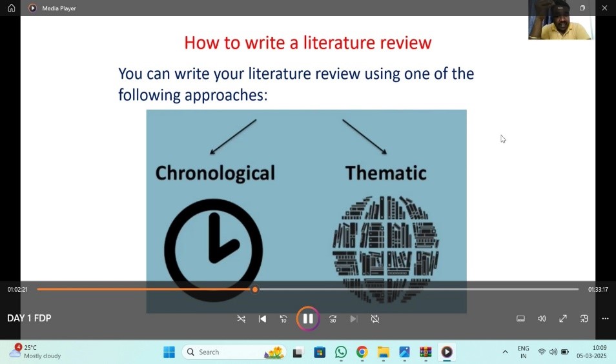The image size is (616, 364).
Task: Open Wi-Fi network settings in system tray
Action: 542,352
